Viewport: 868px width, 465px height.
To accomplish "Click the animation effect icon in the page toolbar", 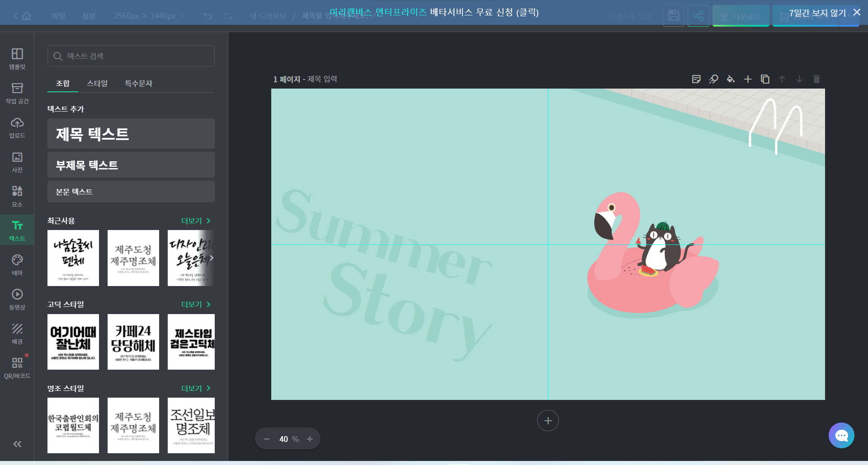I will click(x=713, y=79).
